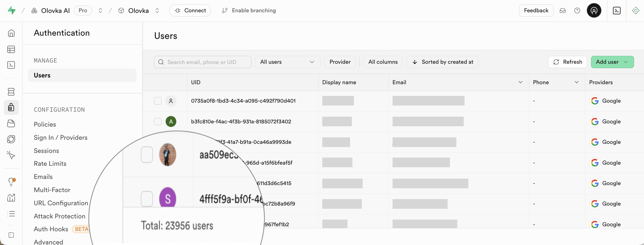The height and width of the screenshot is (245, 644).
Task: Go to project Home icon
Action: pyautogui.click(x=11, y=33)
